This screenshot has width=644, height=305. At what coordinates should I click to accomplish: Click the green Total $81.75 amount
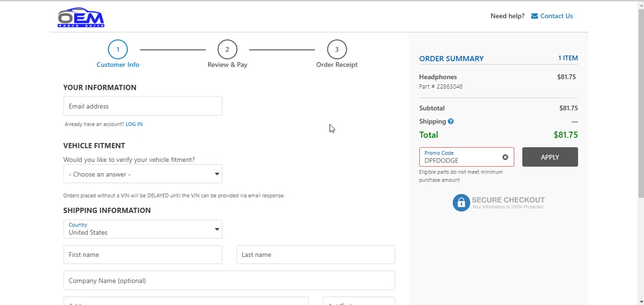(566, 135)
